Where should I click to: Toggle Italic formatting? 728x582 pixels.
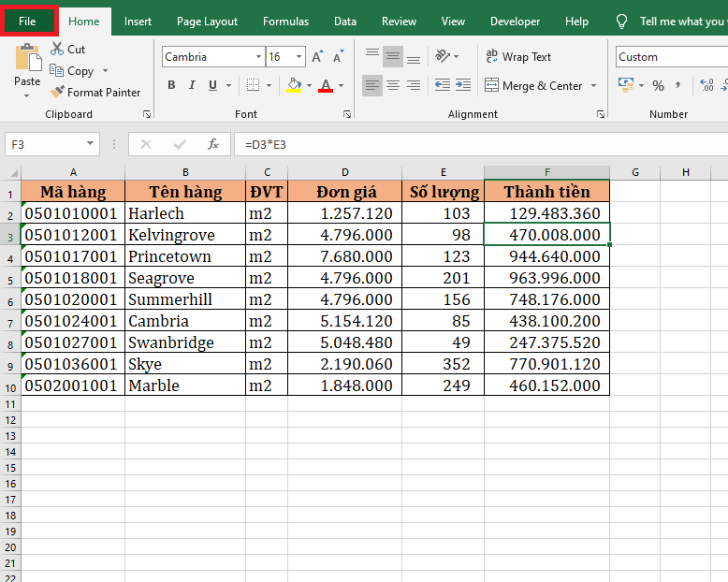193,86
